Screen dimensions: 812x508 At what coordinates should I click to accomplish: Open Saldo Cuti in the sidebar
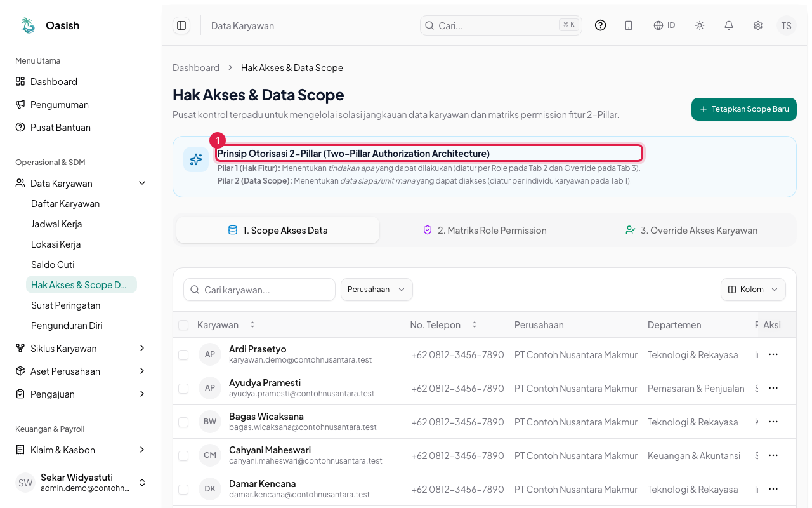pos(81,265)
